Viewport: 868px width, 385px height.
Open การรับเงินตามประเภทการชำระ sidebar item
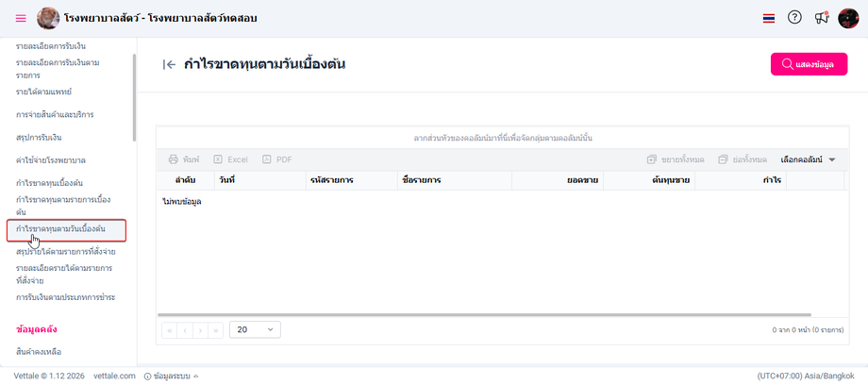tap(66, 297)
